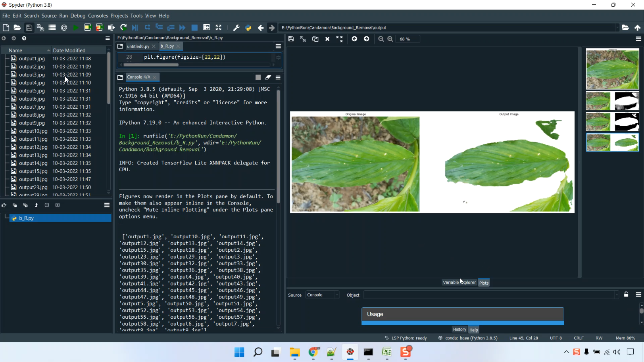Open Preferences via the wrench icon
This screenshot has height=362, width=644.
tap(236, 27)
